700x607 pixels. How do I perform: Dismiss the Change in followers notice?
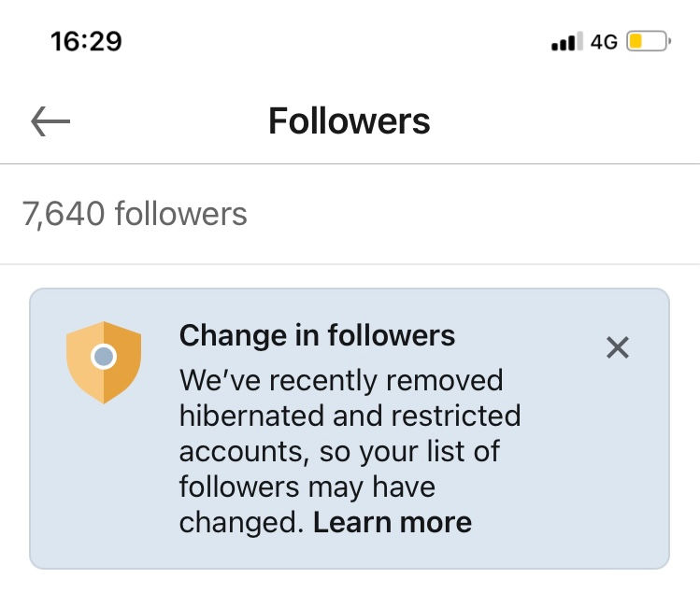tap(617, 348)
